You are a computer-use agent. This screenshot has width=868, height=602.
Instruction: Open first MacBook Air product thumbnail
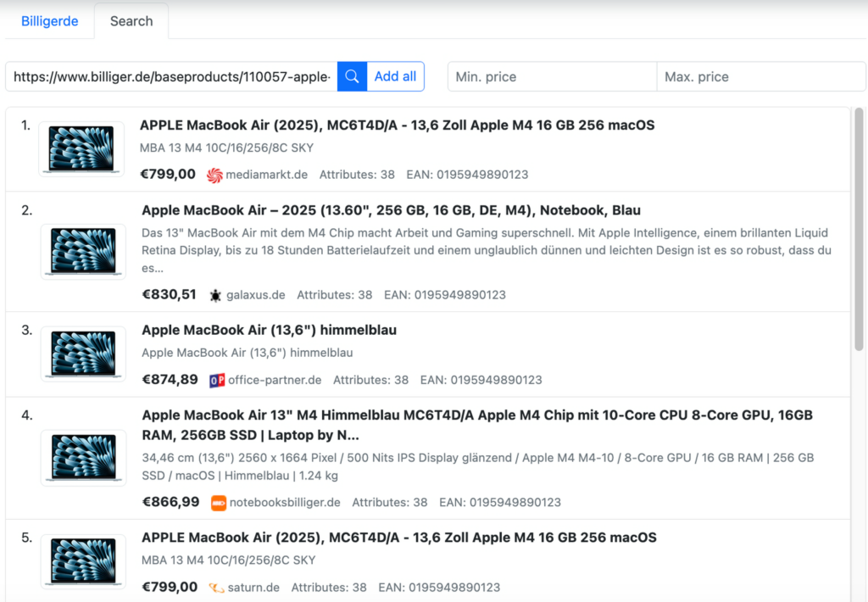tap(81, 149)
